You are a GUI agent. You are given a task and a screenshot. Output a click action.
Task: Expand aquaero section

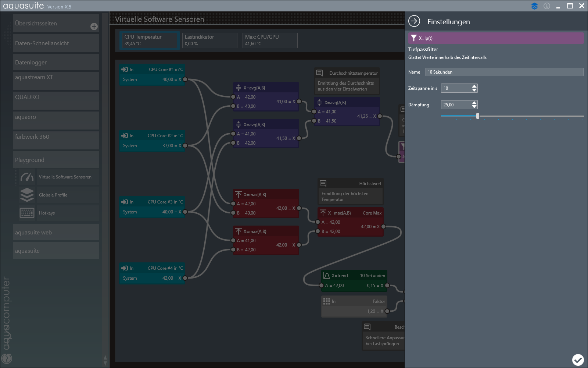[x=56, y=120]
